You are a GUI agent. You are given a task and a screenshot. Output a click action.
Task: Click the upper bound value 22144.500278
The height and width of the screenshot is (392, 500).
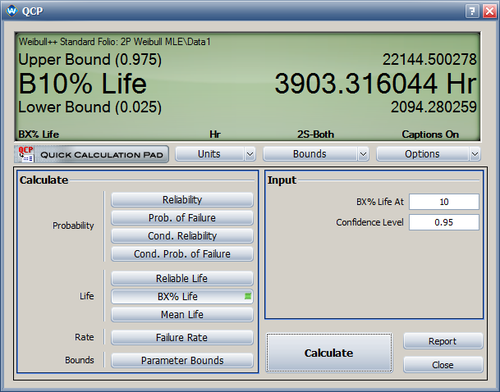[x=429, y=59]
